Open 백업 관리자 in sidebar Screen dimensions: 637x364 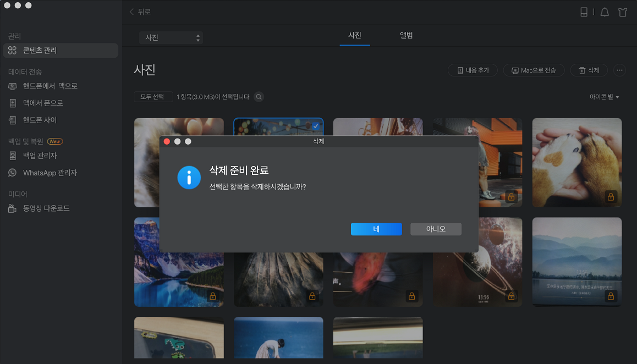pyautogui.click(x=40, y=156)
